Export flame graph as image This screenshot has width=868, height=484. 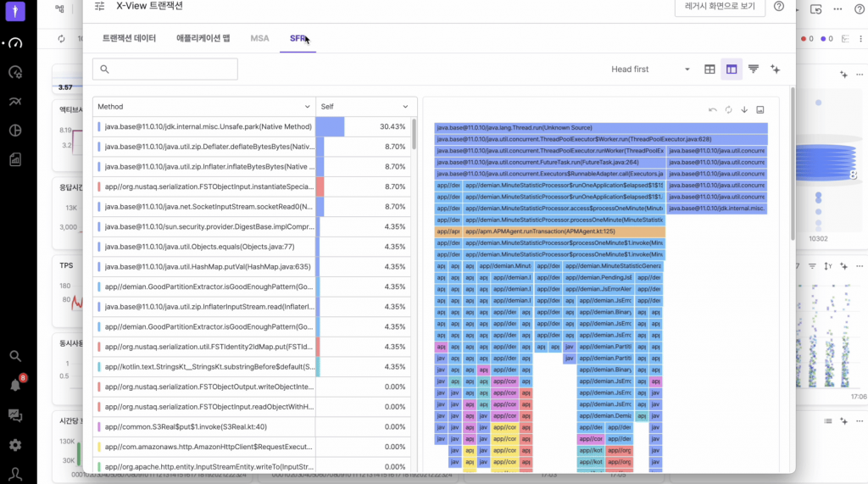point(760,109)
